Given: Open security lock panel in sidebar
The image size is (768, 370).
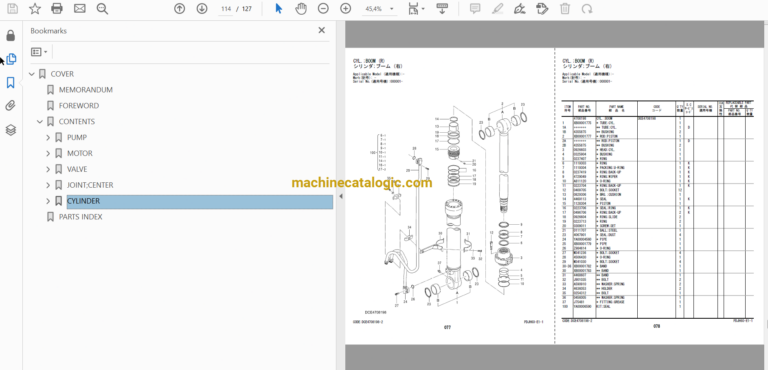Looking at the screenshot, I should click(x=11, y=35).
